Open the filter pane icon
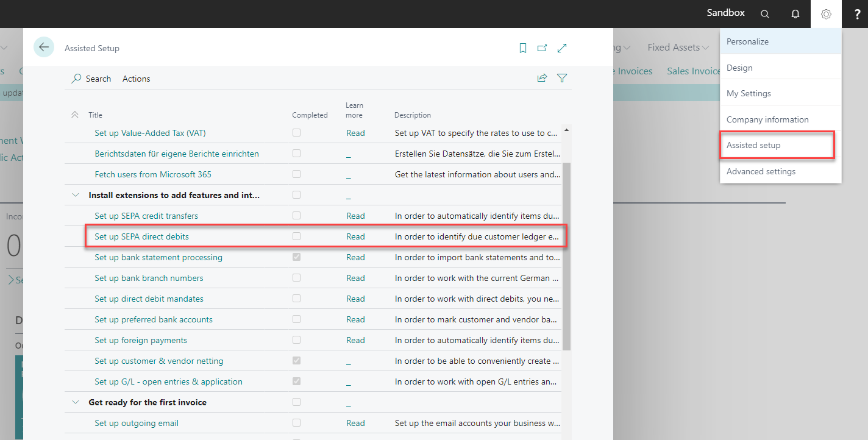The width and height of the screenshot is (868, 440). (x=561, y=78)
